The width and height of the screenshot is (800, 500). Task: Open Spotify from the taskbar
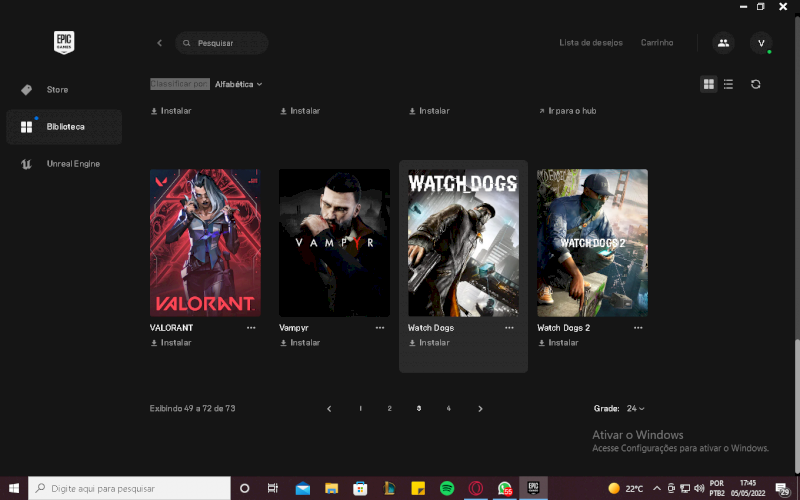click(447, 488)
